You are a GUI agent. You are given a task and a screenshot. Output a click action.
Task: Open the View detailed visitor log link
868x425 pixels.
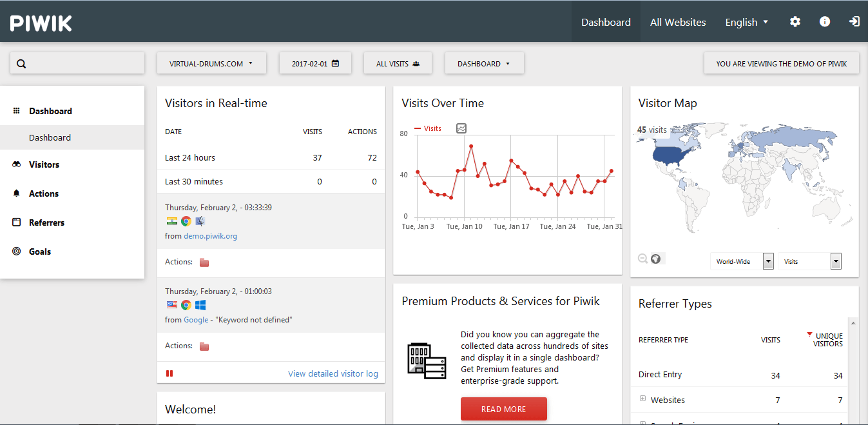(333, 373)
